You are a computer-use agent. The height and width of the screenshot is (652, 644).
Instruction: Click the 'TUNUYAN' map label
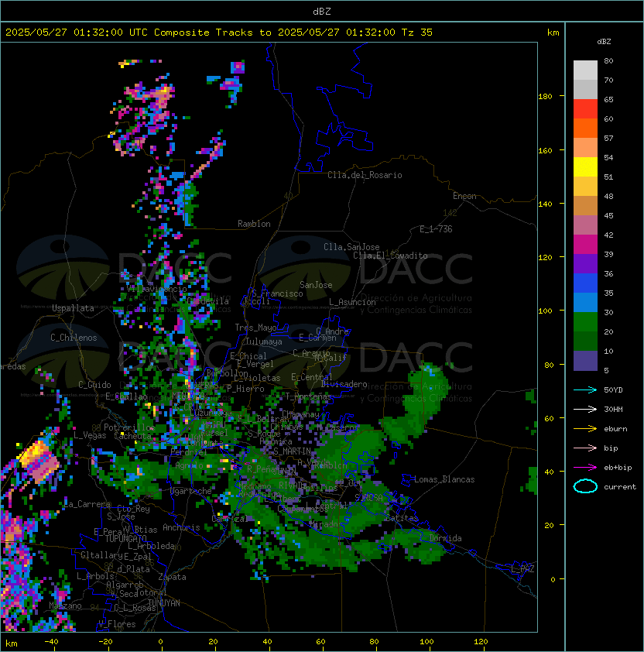pyautogui.click(x=164, y=603)
